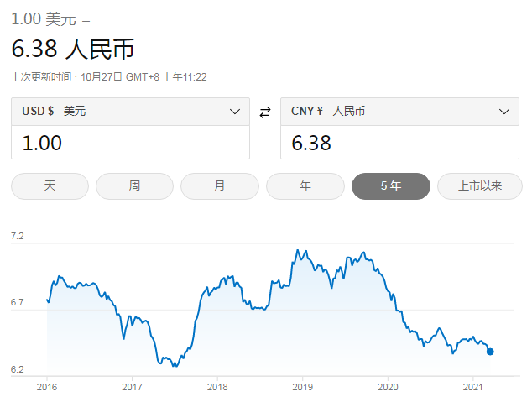Viewport: 532px width, 402px height.
Task: Select the 上市以来 range button
Action: pyautogui.click(x=480, y=186)
